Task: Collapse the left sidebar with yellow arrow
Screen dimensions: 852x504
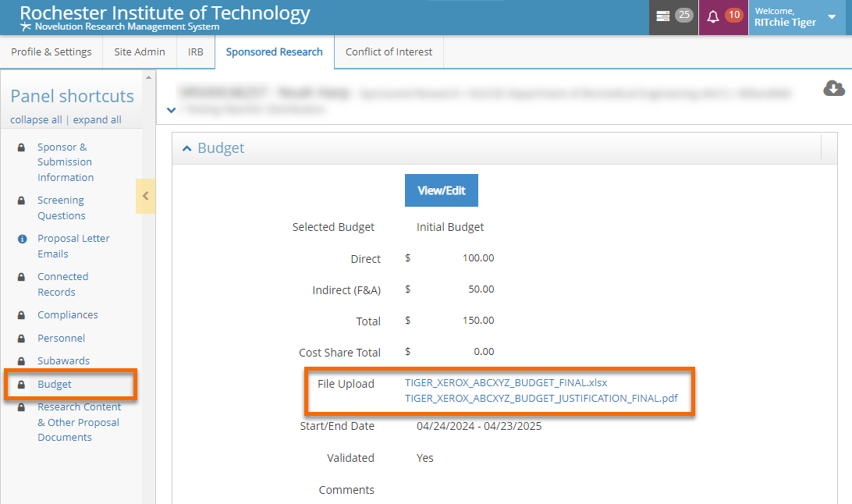Action: pyautogui.click(x=145, y=197)
